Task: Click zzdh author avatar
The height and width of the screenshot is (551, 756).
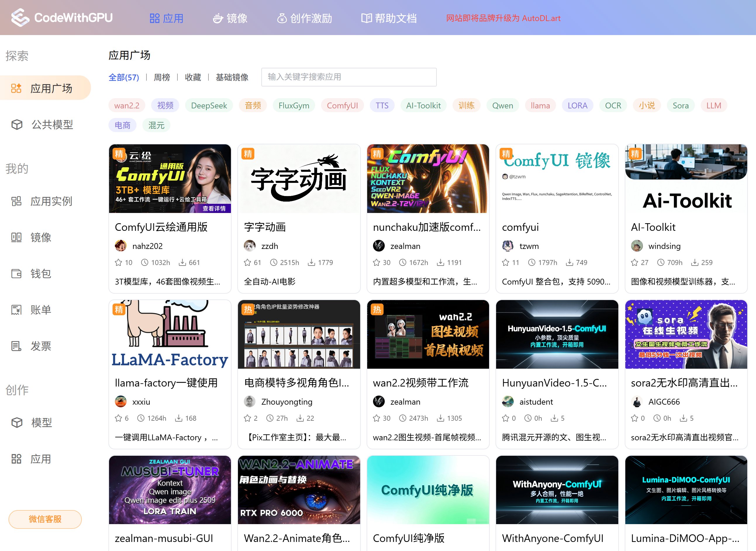Action: click(x=250, y=246)
